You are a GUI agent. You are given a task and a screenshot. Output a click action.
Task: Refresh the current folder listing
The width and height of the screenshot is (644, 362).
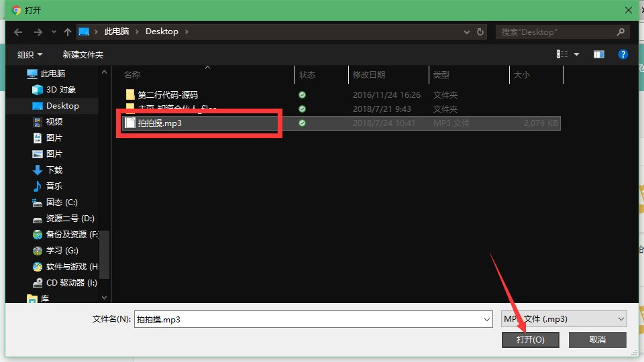(x=480, y=32)
